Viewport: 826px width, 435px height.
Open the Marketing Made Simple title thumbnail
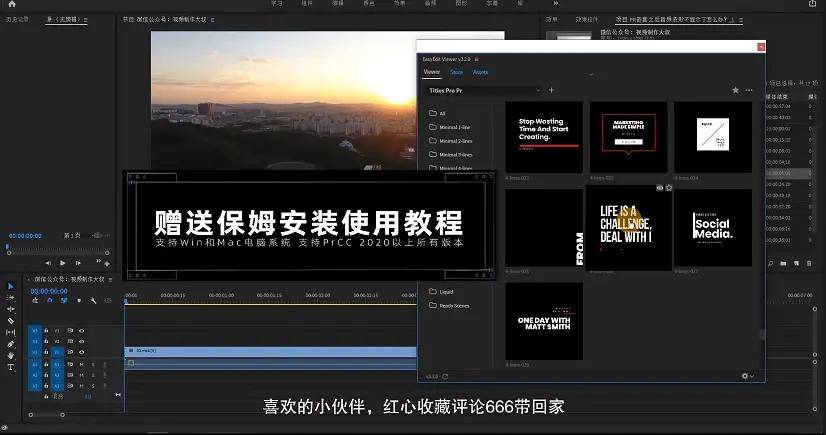click(x=628, y=137)
